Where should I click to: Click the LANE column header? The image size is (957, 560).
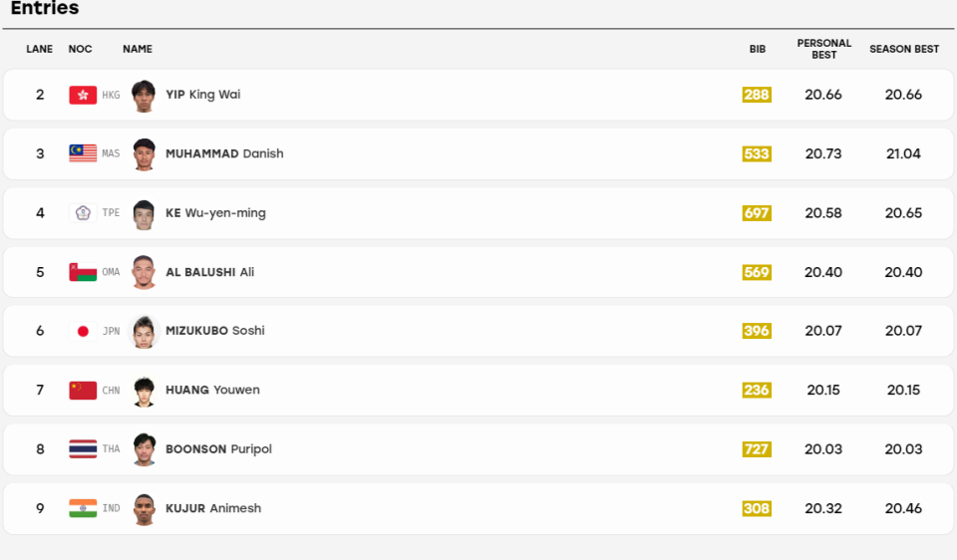[x=39, y=49]
